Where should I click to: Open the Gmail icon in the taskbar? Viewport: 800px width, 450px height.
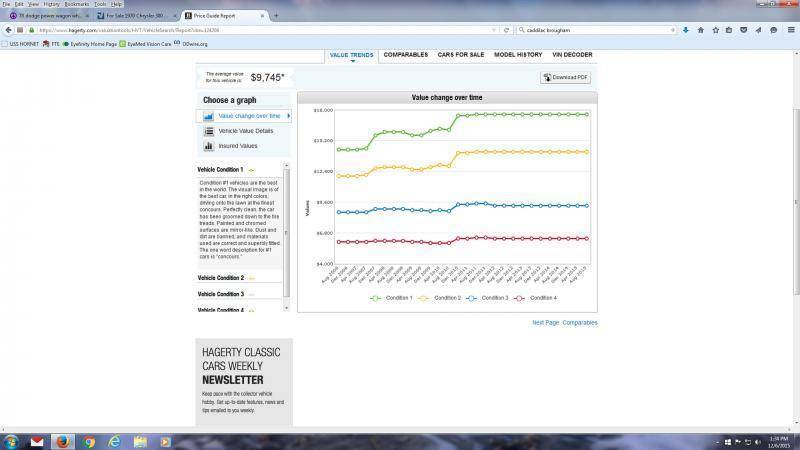click(37, 441)
